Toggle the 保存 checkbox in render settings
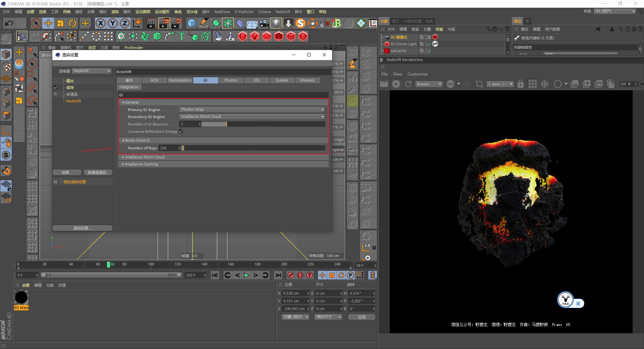644x349 pixels. click(x=56, y=88)
